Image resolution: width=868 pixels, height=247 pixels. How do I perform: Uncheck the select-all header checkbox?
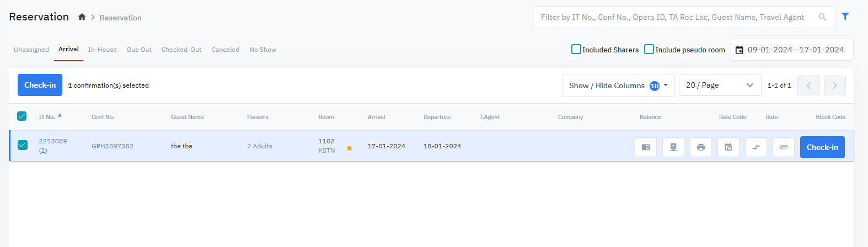22,116
